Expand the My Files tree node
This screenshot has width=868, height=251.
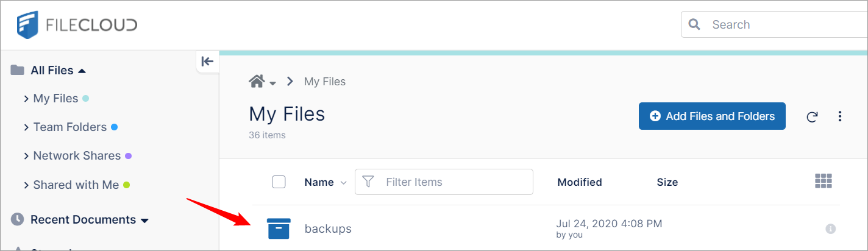click(x=26, y=99)
